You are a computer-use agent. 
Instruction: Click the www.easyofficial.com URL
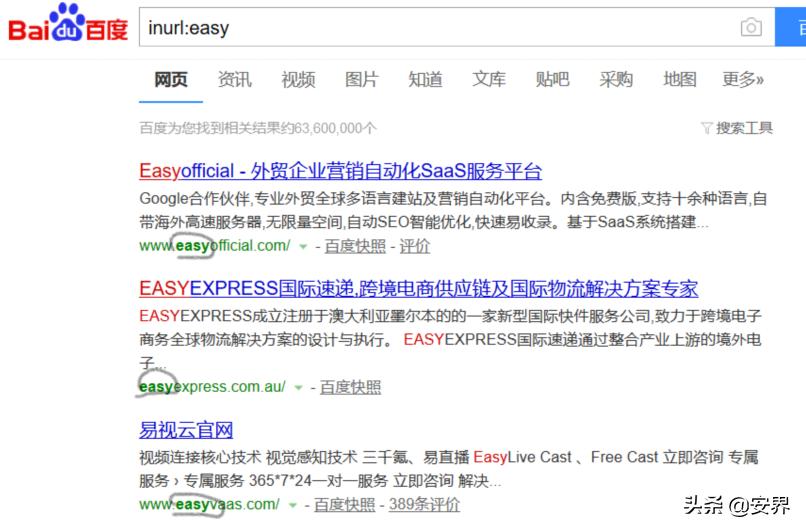215,246
